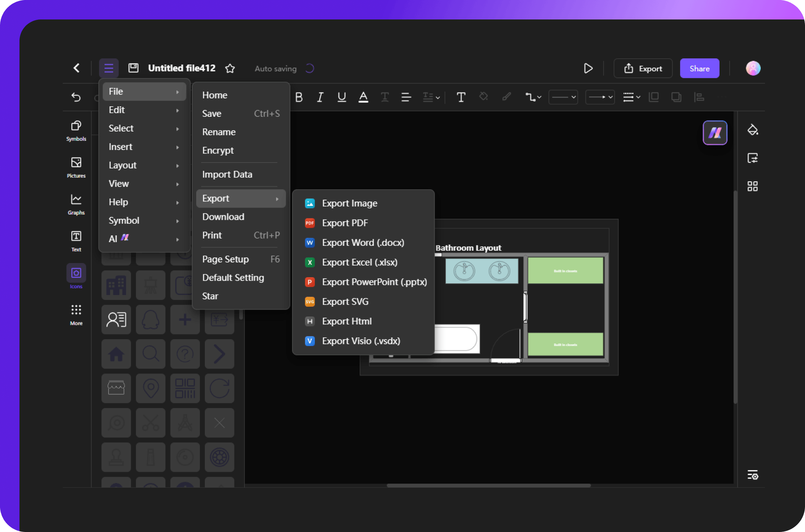805x532 pixels.
Task: Expand the View menu
Action: [144, 183]
